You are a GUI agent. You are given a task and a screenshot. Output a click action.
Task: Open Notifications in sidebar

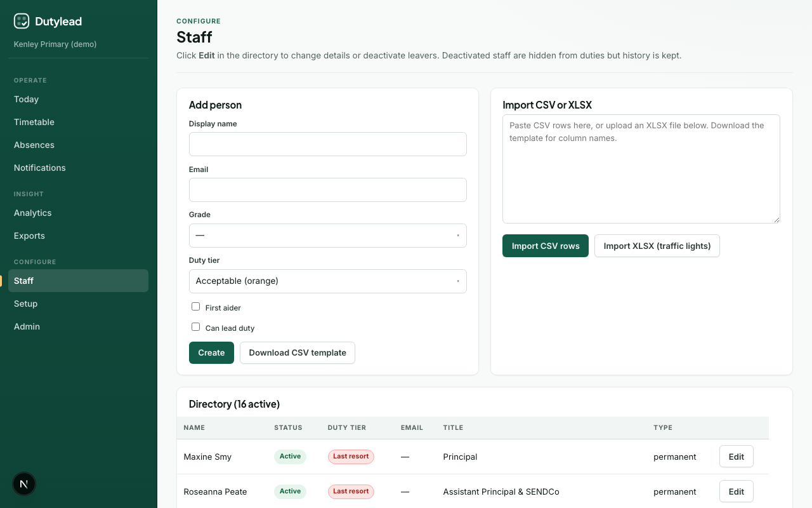click(x=78, y=168)
